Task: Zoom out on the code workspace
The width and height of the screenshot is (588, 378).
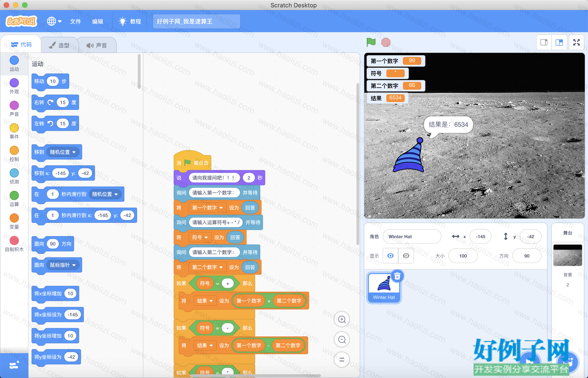Action: tap(342, 339)
